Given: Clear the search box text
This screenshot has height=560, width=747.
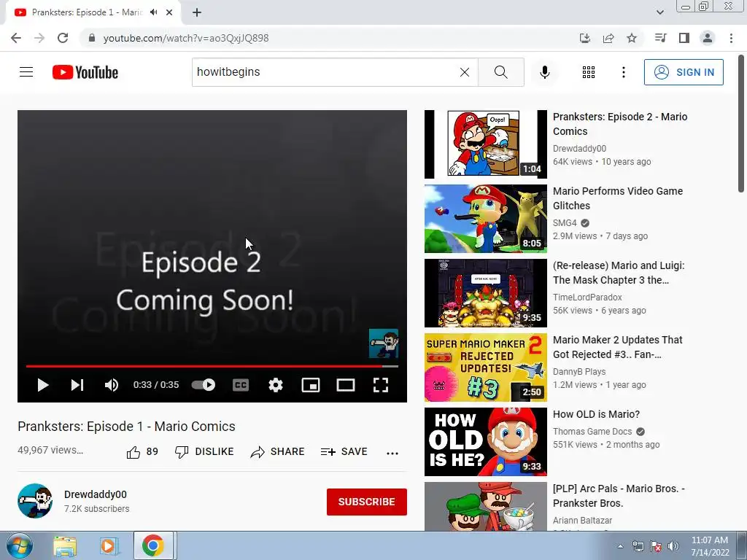Looking at the screenshot, I should pyautogui.click(x=465, y=72).
